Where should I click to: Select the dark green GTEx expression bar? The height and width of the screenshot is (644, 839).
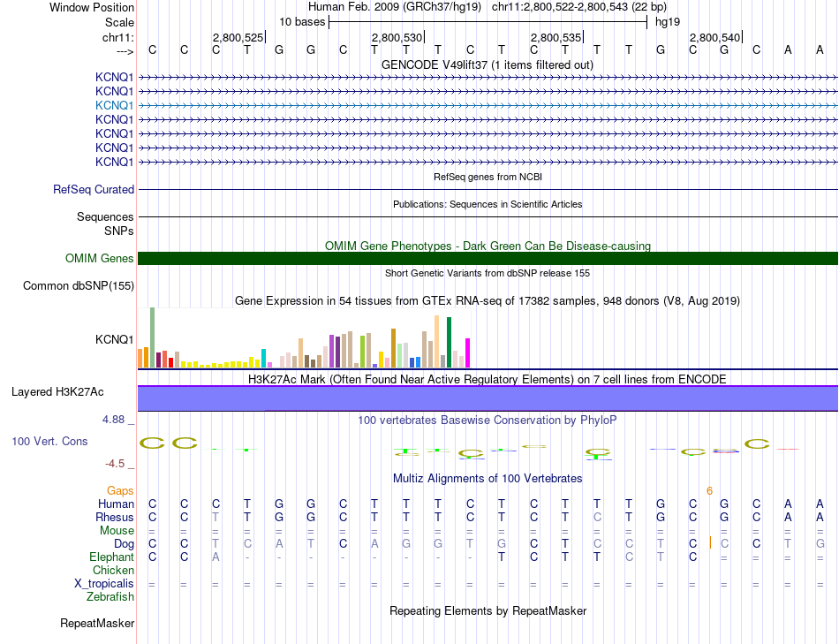click(x=449, y=342)
